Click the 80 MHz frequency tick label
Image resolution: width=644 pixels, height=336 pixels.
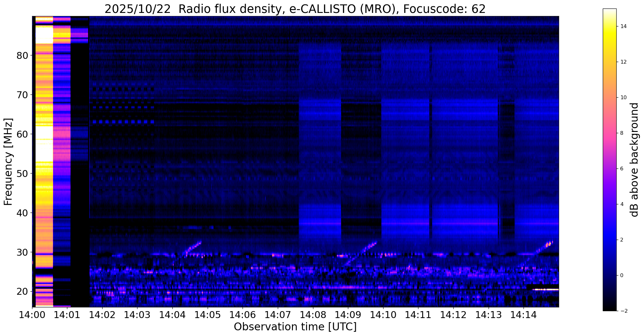click(22, 56)
